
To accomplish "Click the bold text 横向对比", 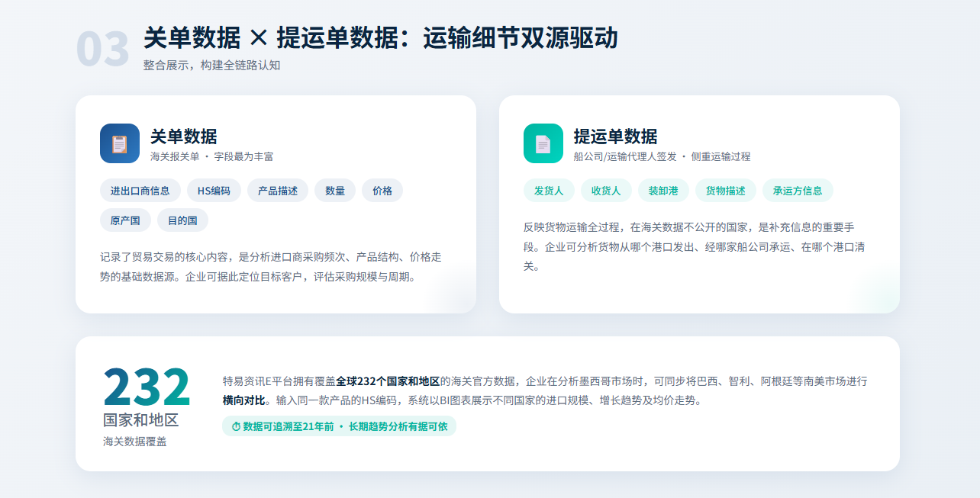I will (244, 400).
